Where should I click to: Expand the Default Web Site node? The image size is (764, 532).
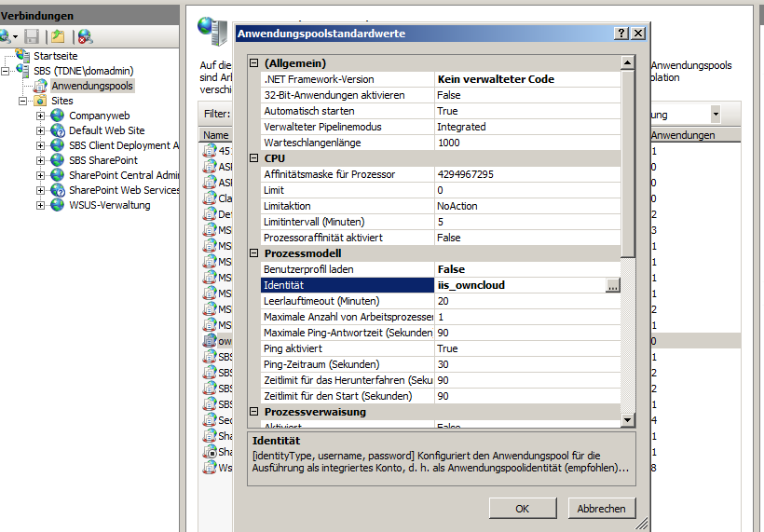[x=40, y=130]
